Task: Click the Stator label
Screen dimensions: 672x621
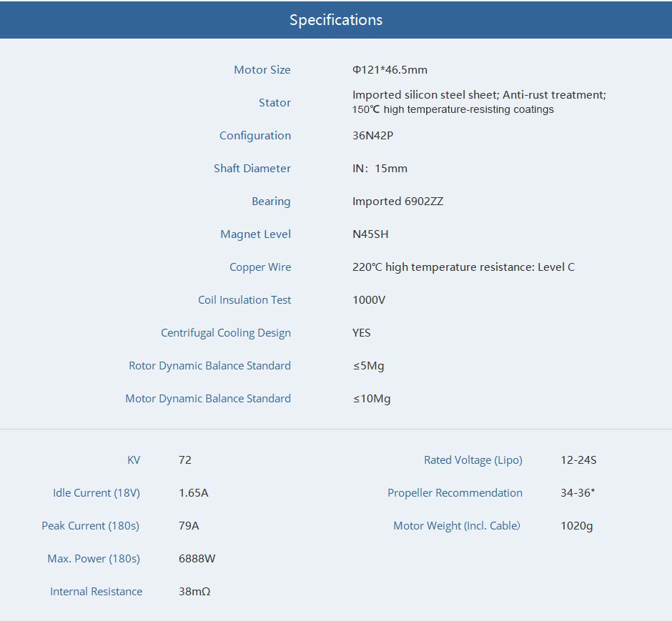Action: coord(275,103)
